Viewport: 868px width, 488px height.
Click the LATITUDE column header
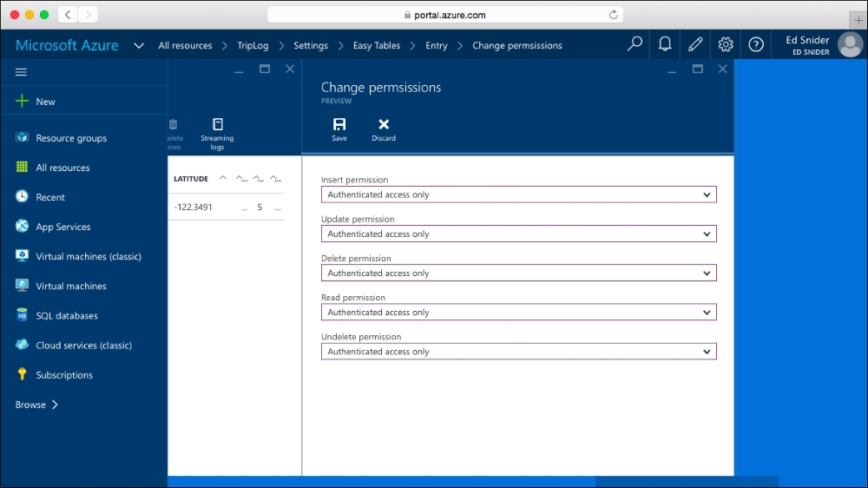coord(191,178)
